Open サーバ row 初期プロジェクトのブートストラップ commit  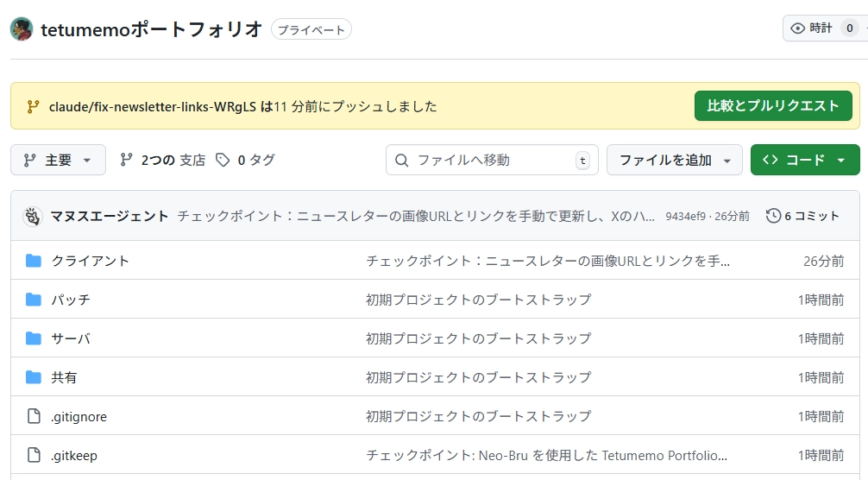pyautogui.click(x=478, y=338)
